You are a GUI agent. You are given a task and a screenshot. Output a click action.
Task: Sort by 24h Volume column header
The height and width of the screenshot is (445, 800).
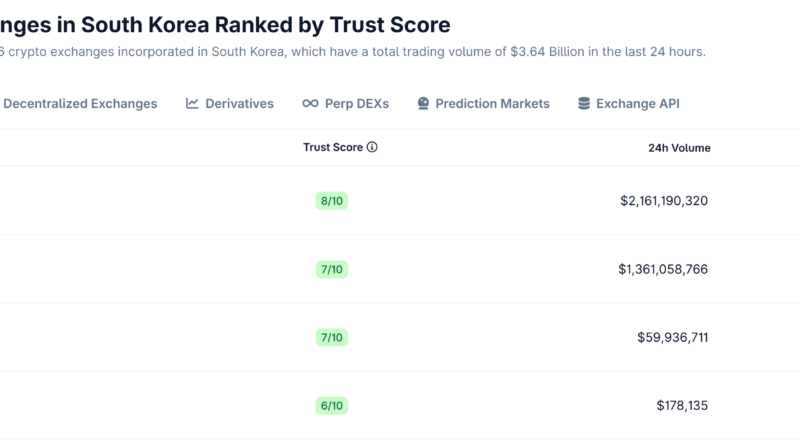[679, 147]
